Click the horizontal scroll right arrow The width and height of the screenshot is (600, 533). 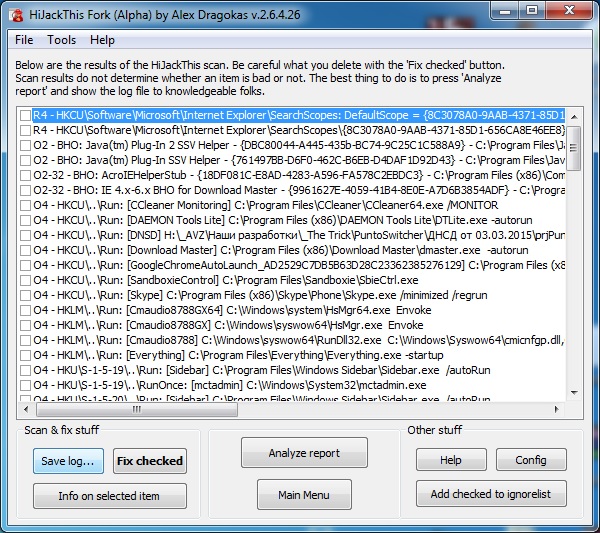[557, 409]
